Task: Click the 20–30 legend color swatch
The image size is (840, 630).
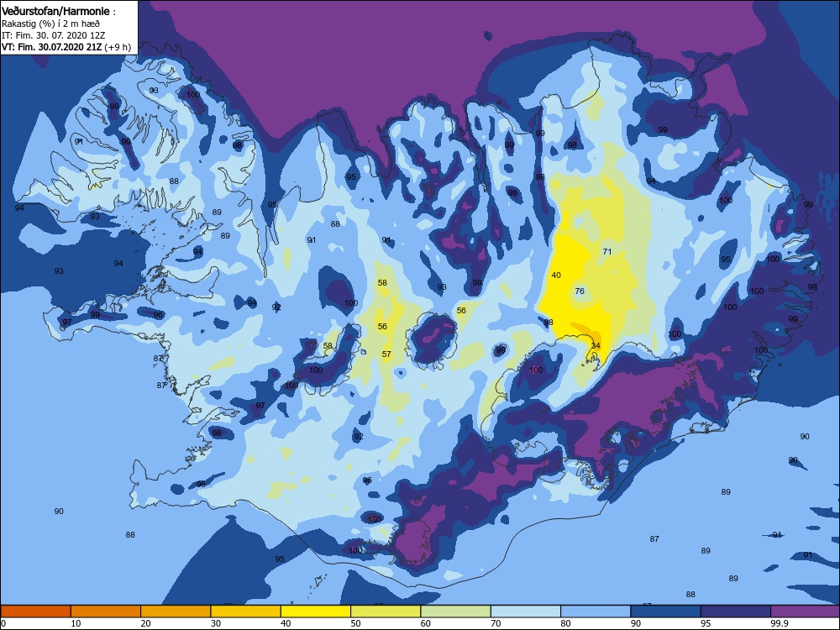Action: (176, 612)
